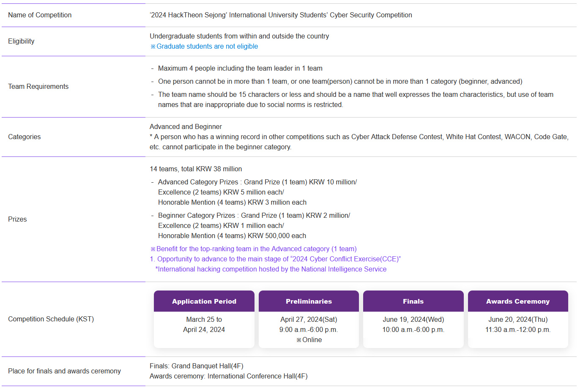Click the 2024 Cyber Conflict Exercise opportunity line
Image resolution: width=583 pixels, height=392 pixels.
click(x=275, y=259)
